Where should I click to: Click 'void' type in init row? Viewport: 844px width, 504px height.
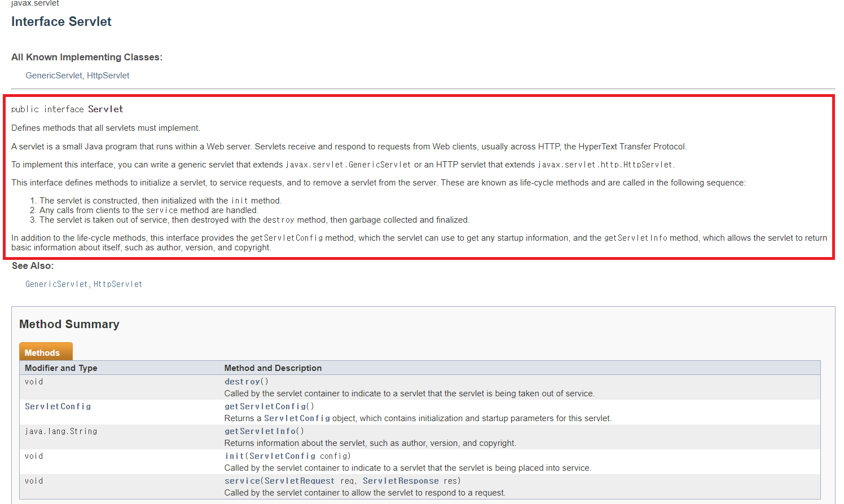tap(34, 456)
